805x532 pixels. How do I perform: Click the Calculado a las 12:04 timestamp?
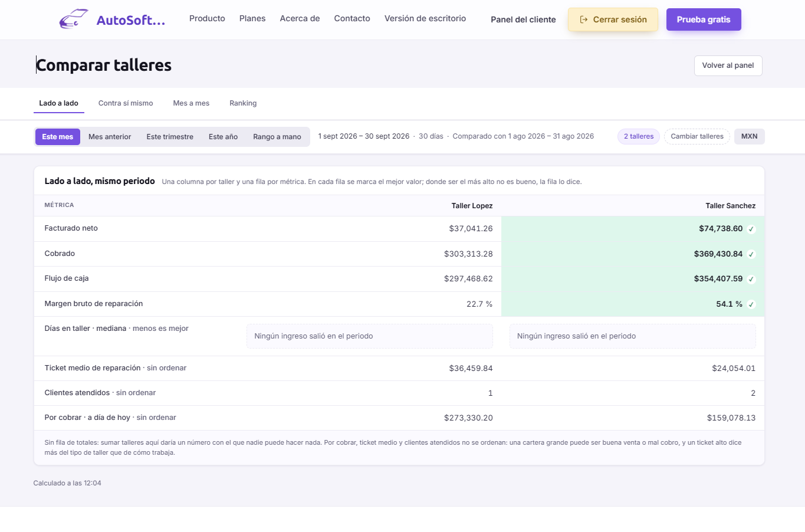pyautogui.click(x=67, y=483)
